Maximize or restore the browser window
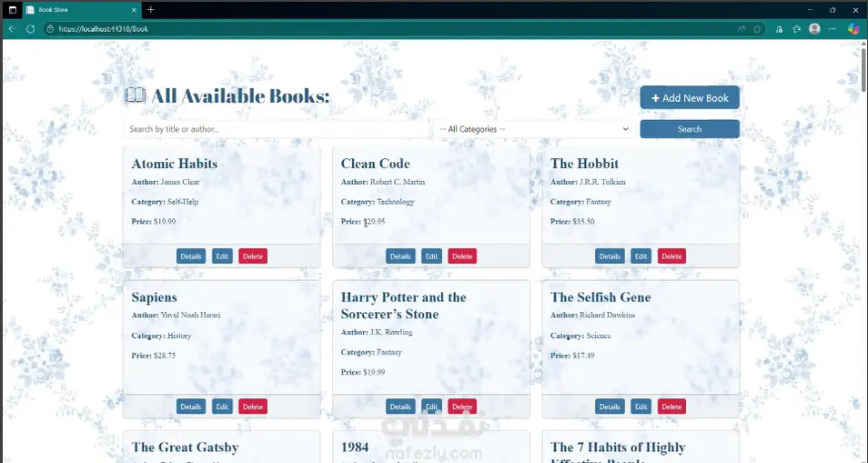Viewport: 868px width, 463px height. click(833, 10)
